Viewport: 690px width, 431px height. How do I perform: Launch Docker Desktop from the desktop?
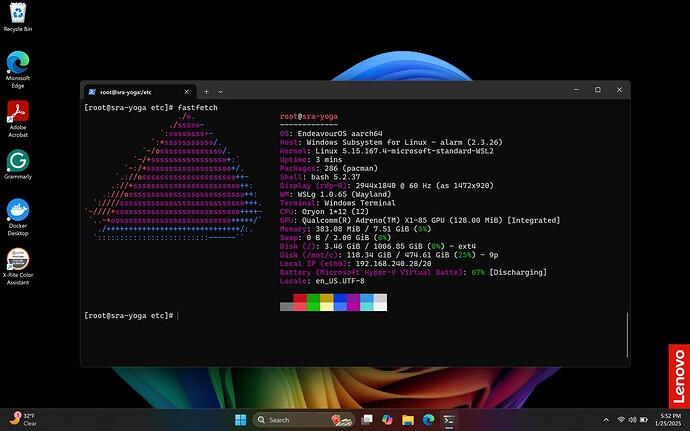(x=18, y=217)
